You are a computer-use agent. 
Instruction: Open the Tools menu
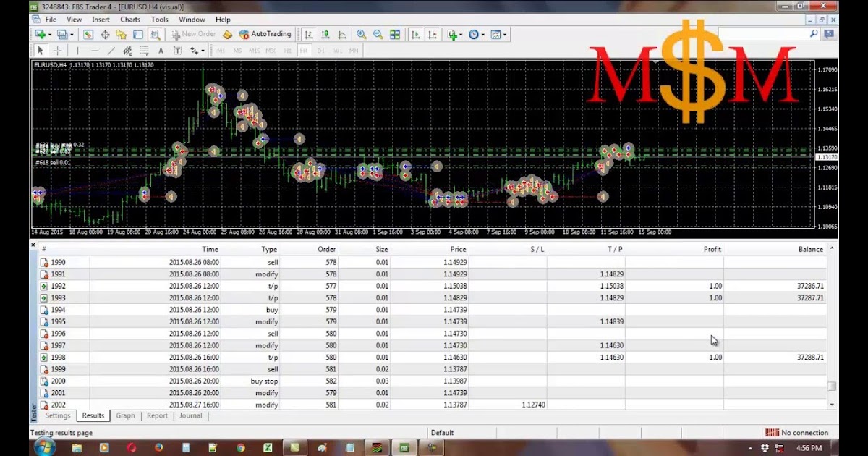pyautogui.click(x=160, y=20)
